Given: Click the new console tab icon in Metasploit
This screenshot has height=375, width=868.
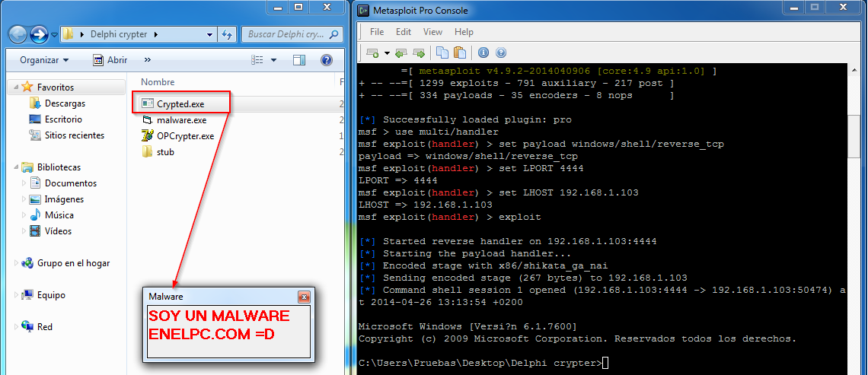Looking at the screenshot, I should [372, 52].
